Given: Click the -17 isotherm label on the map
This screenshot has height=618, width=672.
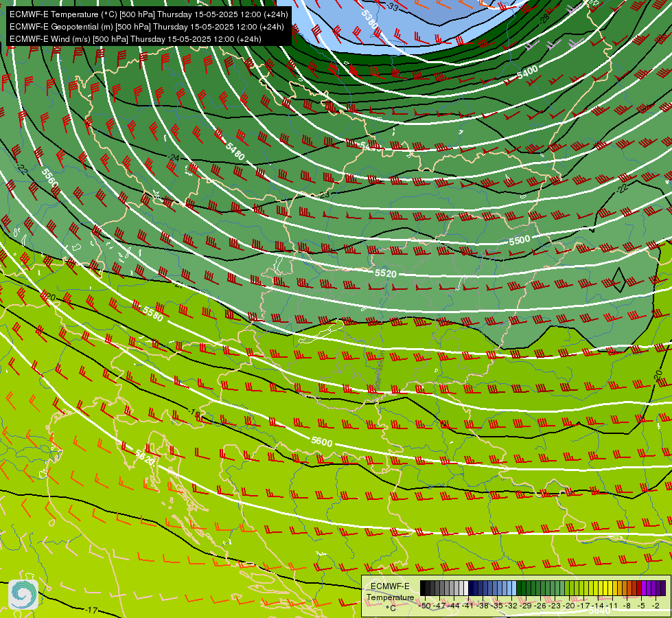Looking at the screenshot, I should (91, 610).
